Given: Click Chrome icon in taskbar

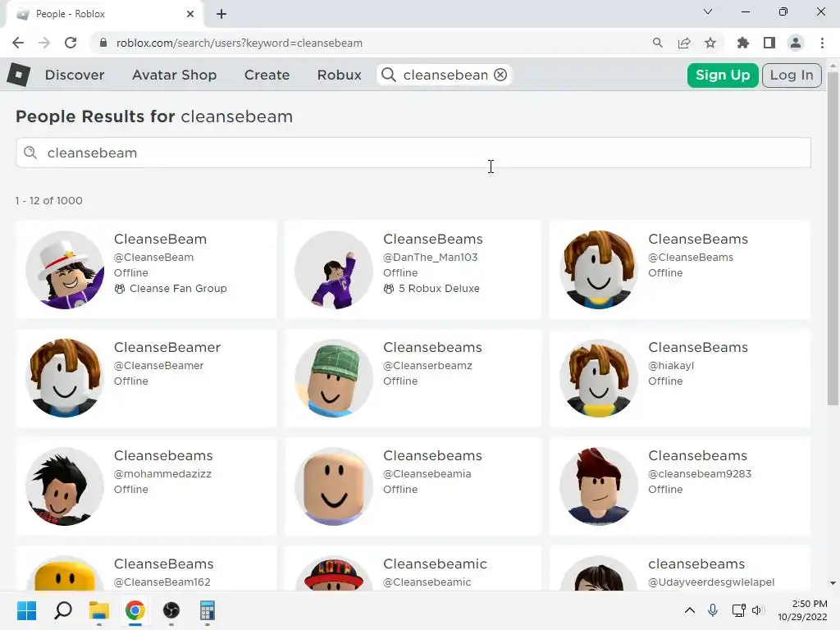Looking at the screenshot, I should click(x=135, y=610).
